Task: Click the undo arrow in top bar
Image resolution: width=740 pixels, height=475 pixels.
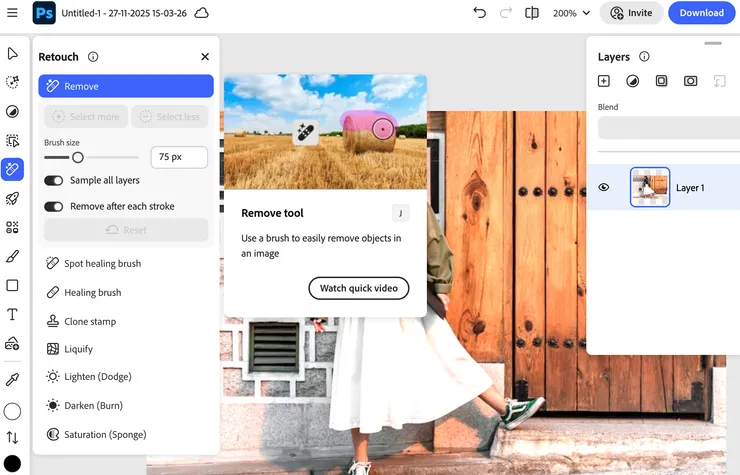Action: (479, 13)
